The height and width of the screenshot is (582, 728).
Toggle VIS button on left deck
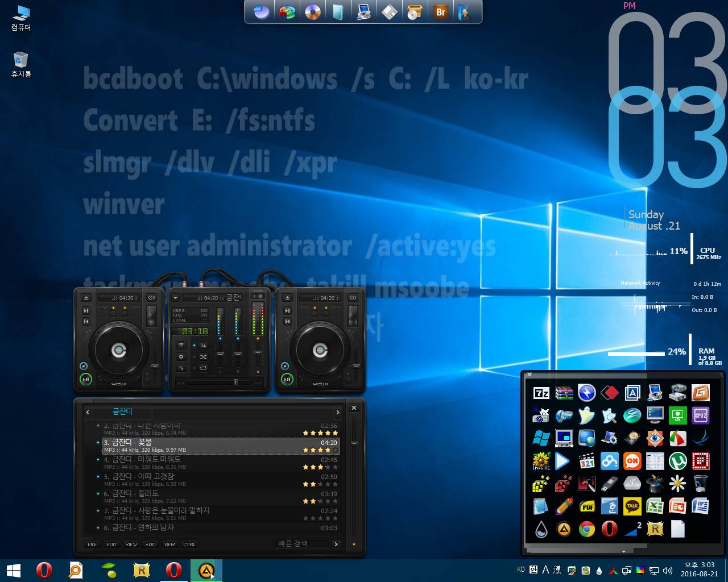point(125,314)
